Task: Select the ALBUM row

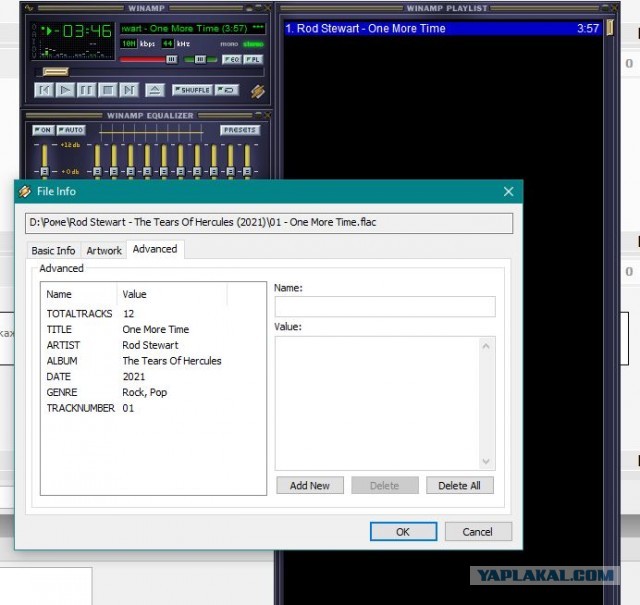Action: pyautogui.click(x=153, y=361)
